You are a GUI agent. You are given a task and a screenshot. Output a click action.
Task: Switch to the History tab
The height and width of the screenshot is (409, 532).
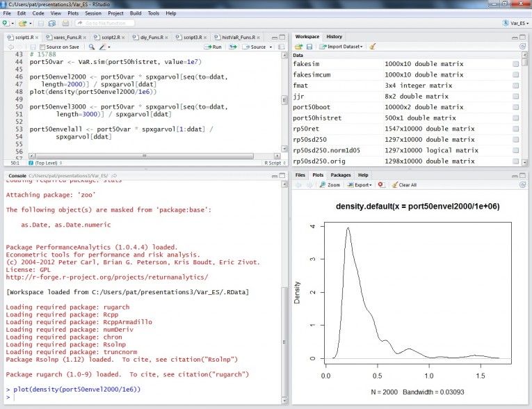click(x=334, y=36)
